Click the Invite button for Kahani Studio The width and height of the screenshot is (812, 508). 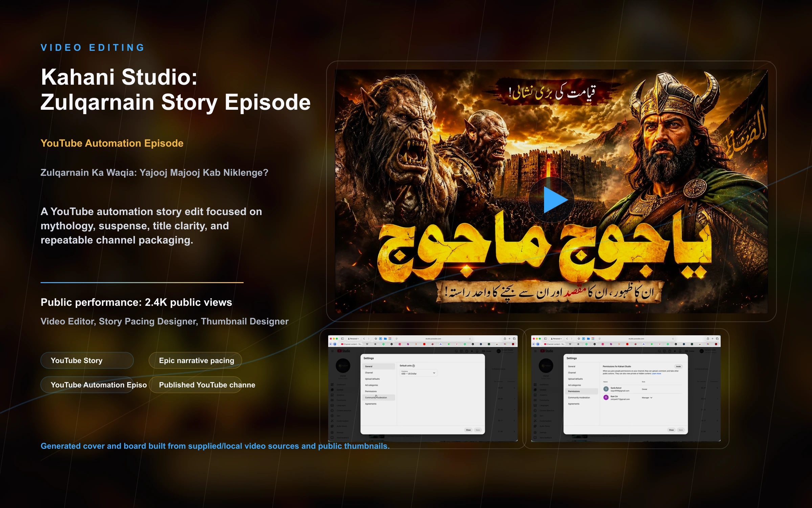pyautogui.click(x=678, y=366)
